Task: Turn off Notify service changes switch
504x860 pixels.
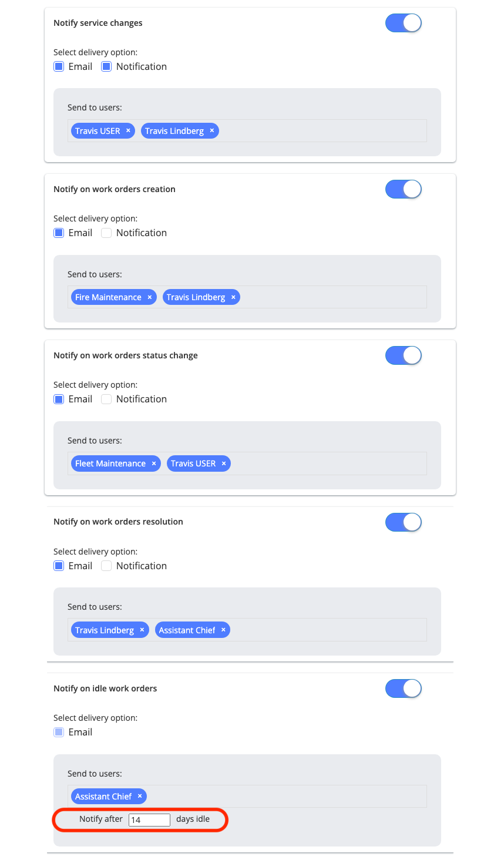Action: pos(404,23)
